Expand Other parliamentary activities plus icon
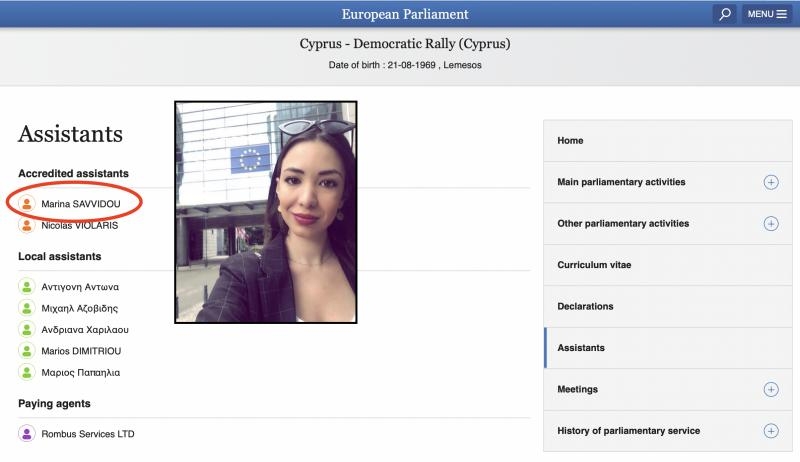 pyautogui.click(x=771, y=223)
